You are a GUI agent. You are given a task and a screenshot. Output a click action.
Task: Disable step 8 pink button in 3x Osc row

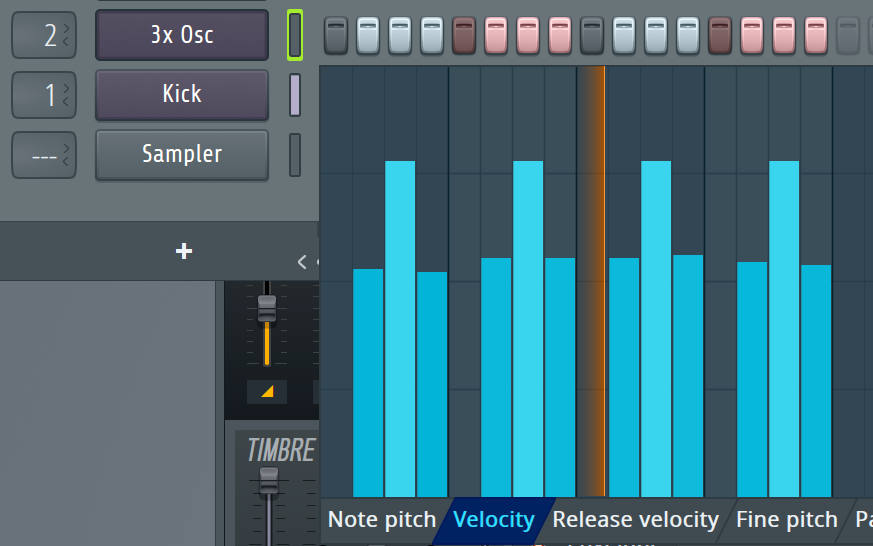[x=560, y=36]
